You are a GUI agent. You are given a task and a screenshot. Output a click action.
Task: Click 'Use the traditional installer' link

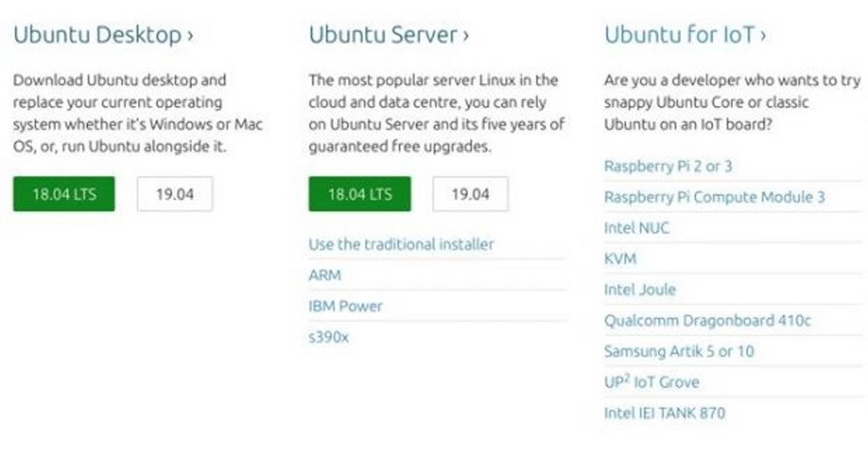pyautogui.click(x=401, y=244)
